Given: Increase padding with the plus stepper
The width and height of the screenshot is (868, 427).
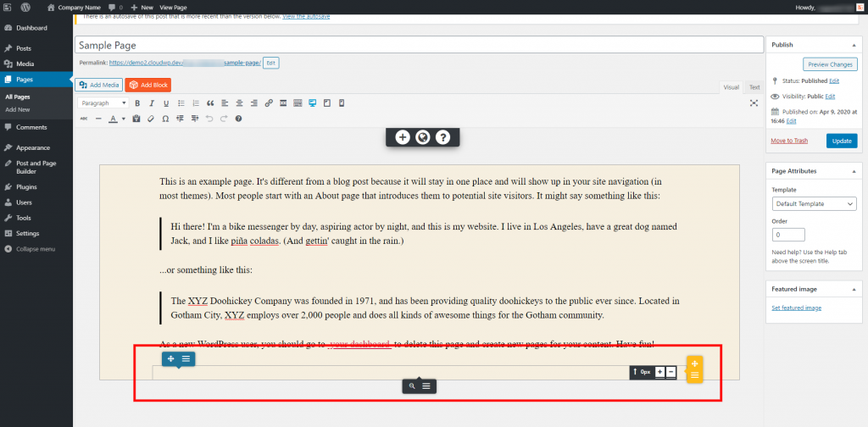Looking at the screenshot, I should click(x=659, y=372).
